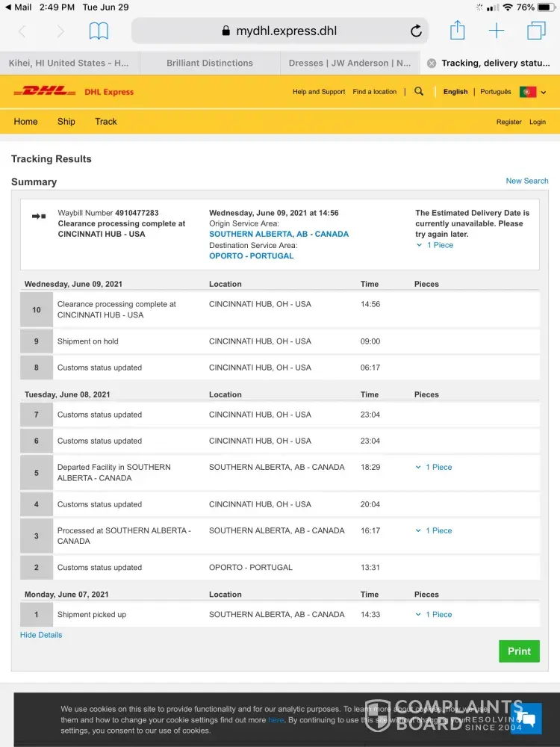Expand 1 Piece for Departed Facility row
Image resolution: width=560 pixels, height=747 pixels.
[435, 468]
